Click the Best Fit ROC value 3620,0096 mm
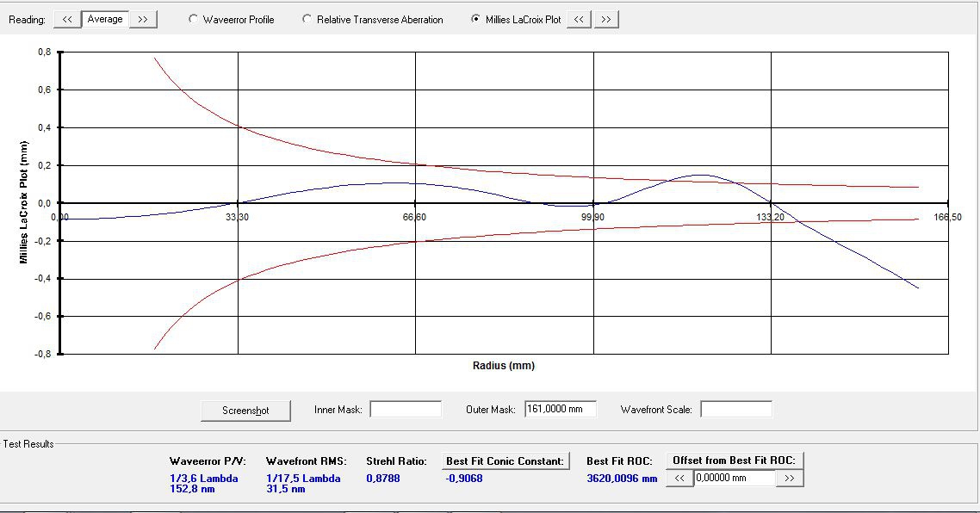 622,479
